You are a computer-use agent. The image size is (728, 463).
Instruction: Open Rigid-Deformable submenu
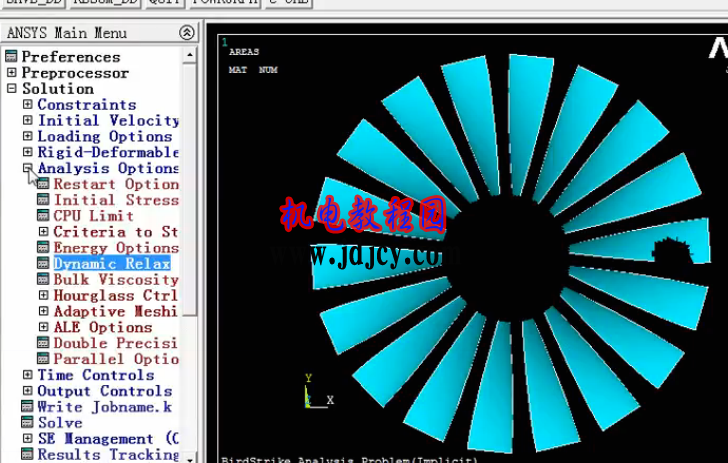click(108, 152)
